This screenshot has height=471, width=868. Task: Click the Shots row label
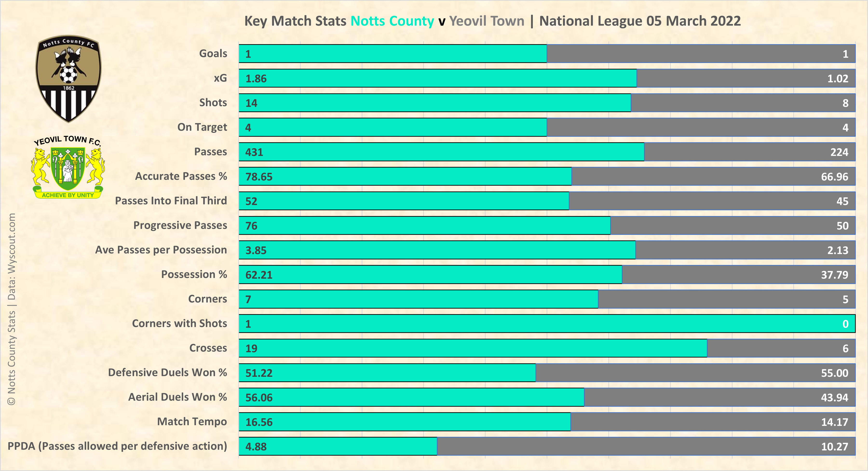click(213, 103)
